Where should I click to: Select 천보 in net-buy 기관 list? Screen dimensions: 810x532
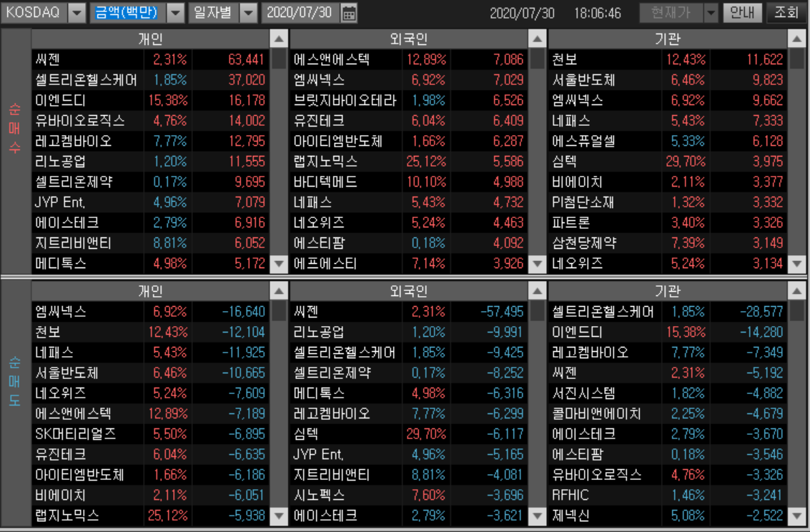pyautogui.click(x=668, y=59)
